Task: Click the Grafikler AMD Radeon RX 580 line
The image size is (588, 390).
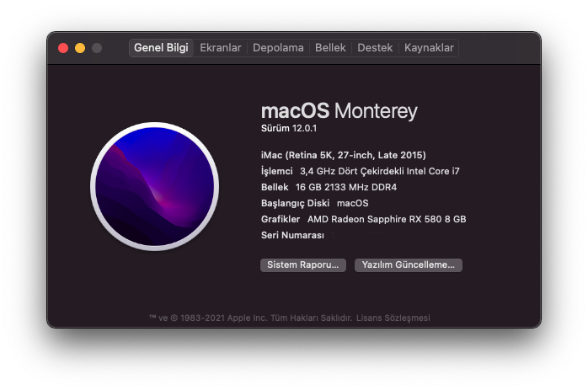Action: click(x=364, y=219)
